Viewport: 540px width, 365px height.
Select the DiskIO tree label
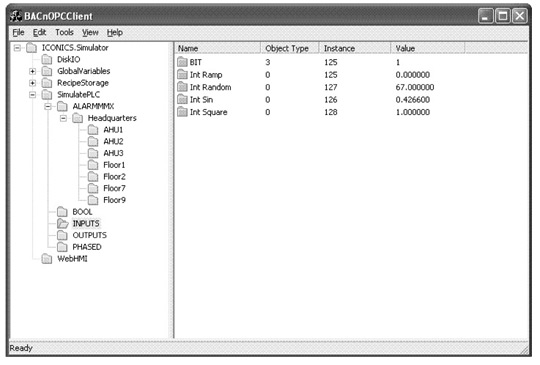69,60
